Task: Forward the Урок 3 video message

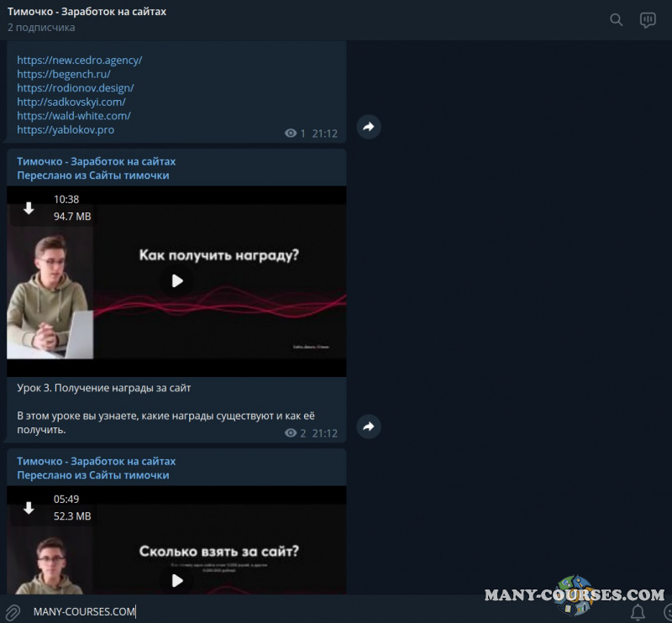Action: [368, 427]
